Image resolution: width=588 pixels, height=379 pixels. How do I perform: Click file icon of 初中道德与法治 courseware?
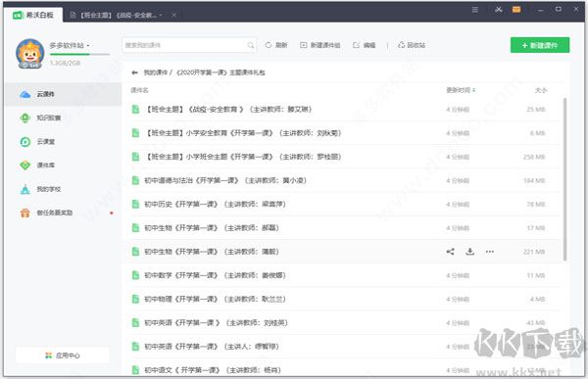pos(136,181)
